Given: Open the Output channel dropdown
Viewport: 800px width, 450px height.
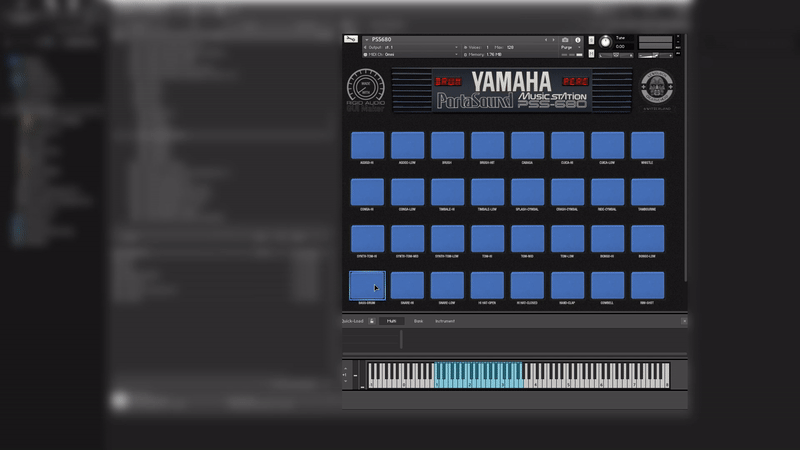Looking at the screenshot, I should pos(411,47).
